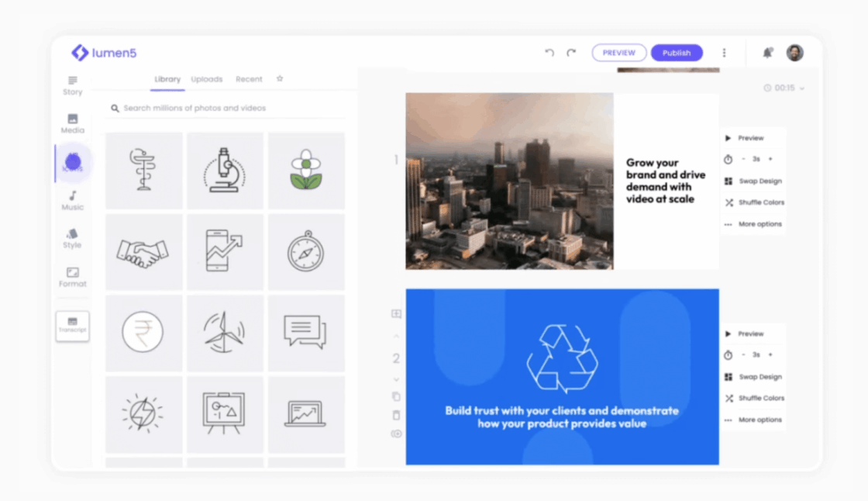Screen dimensions: 868x501
Task: Open the three-dot menu beside Publish
Action: click(x=725, y=53)
